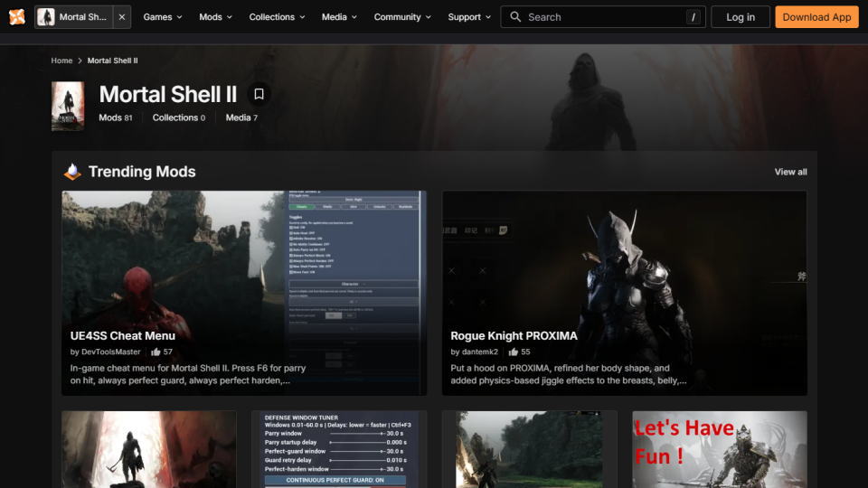Click the thumbs-up icon showing 55 endorsements
The width and height of the screenshot is (868, 488).
pos(514,352)
